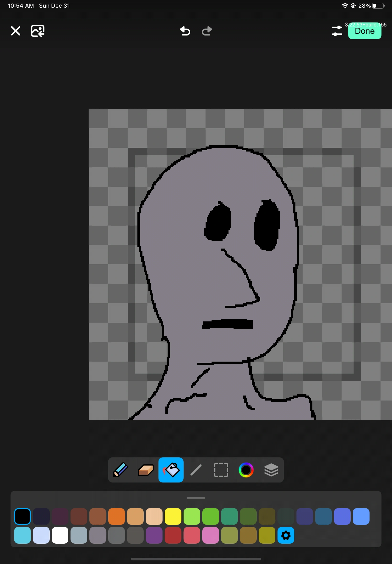Select the black color swatch
This screenshot has height=564, width=392.
pyautogui.click(x=22, y=516)
